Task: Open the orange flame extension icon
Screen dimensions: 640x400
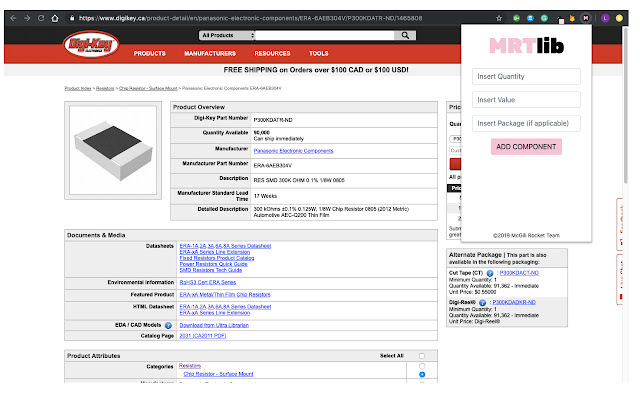Action: 572,18
